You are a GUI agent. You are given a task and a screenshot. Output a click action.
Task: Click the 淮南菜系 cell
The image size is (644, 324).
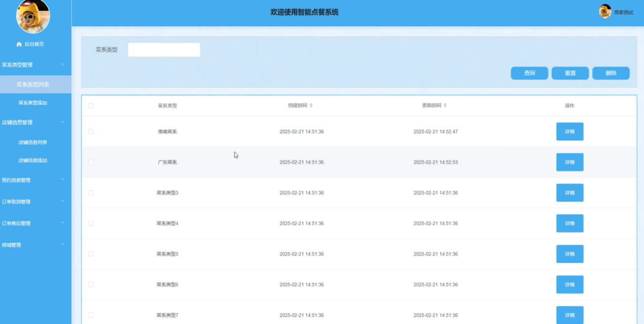point(167,132)
